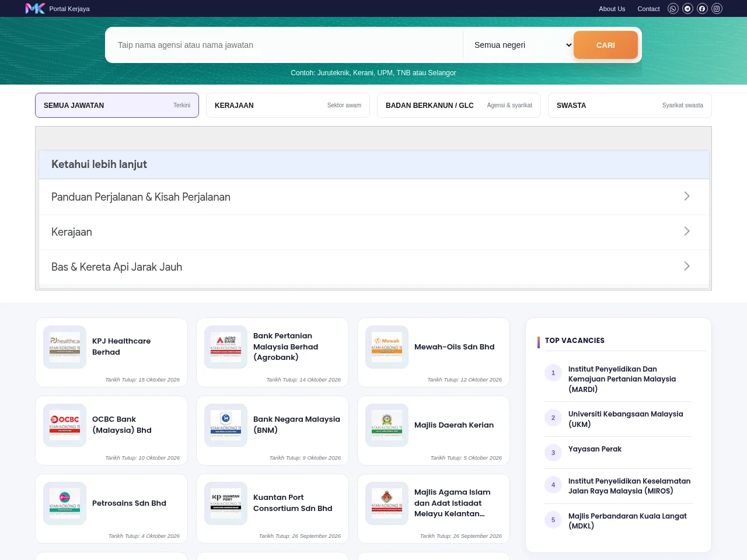Click the Bank Negara Malaysia logo thumbnail
Viewport: 747px width, 560px height.
pos(226,425)
